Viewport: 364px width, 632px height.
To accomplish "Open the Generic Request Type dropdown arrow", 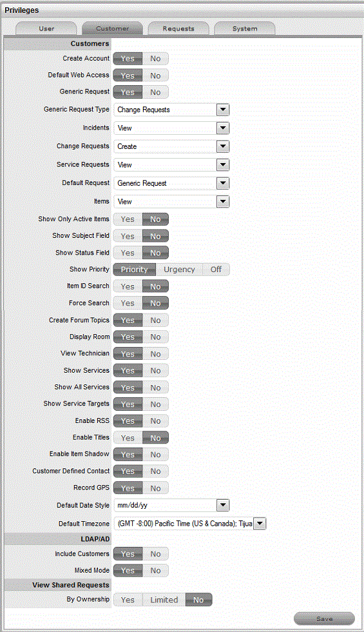I will click(223, 110).
